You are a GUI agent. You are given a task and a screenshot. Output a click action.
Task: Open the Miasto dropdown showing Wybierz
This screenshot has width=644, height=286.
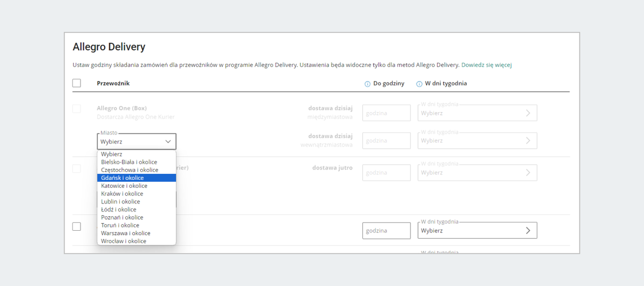click(x=136, y=141)
